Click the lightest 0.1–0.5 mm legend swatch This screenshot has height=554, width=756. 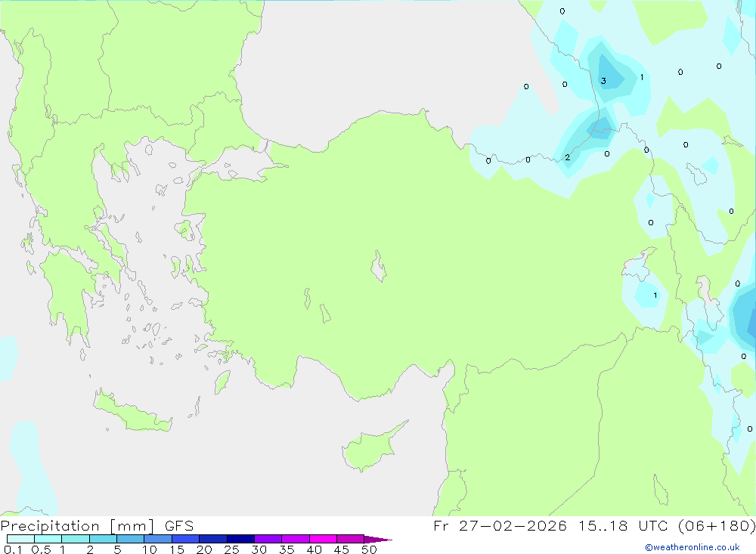click(20, 539)
